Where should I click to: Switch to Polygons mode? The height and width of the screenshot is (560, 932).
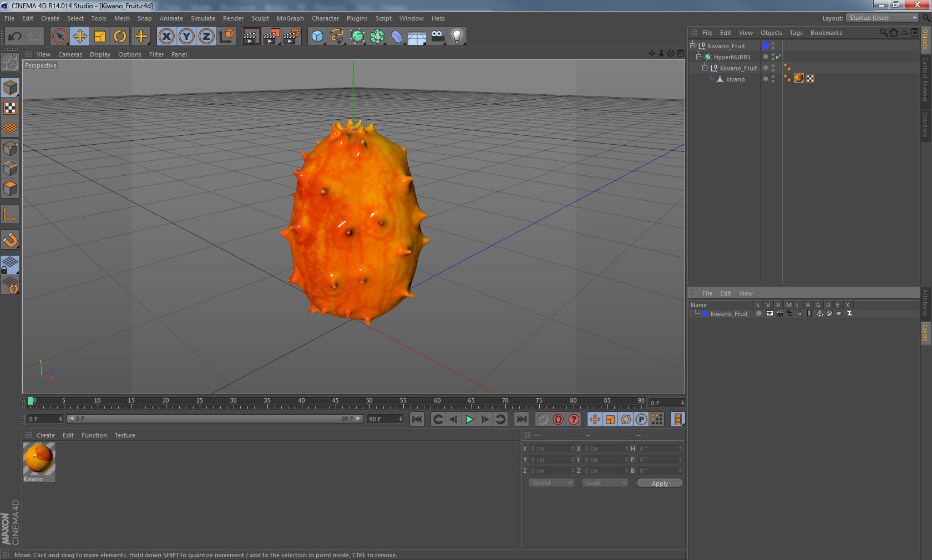(x=10, y=189)
